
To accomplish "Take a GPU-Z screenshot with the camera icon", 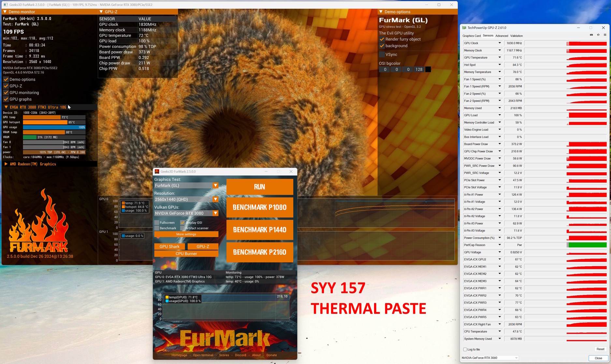I will (x=591, y=35).
